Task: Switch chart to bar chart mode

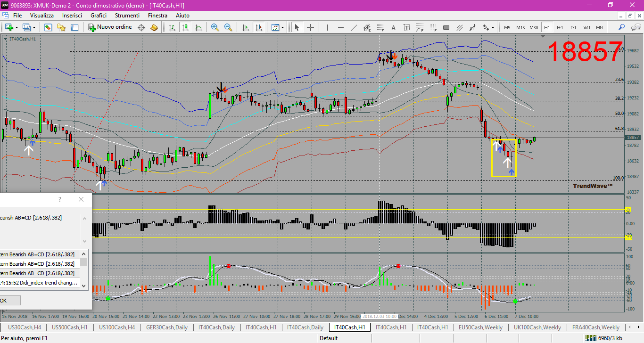Action: pos(172,27)
